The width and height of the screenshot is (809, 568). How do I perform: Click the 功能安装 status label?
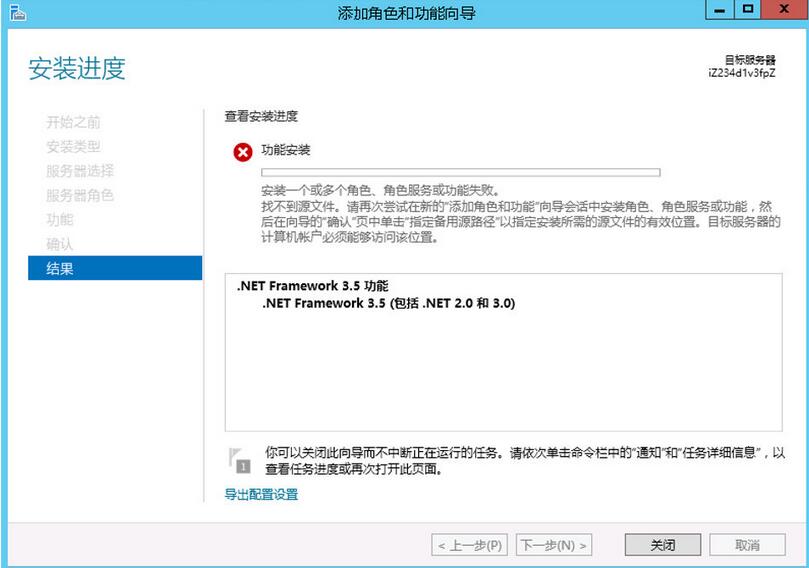[285, 150]
